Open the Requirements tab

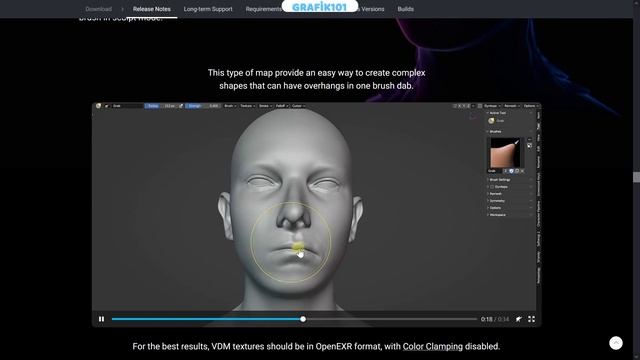point(264,9)
